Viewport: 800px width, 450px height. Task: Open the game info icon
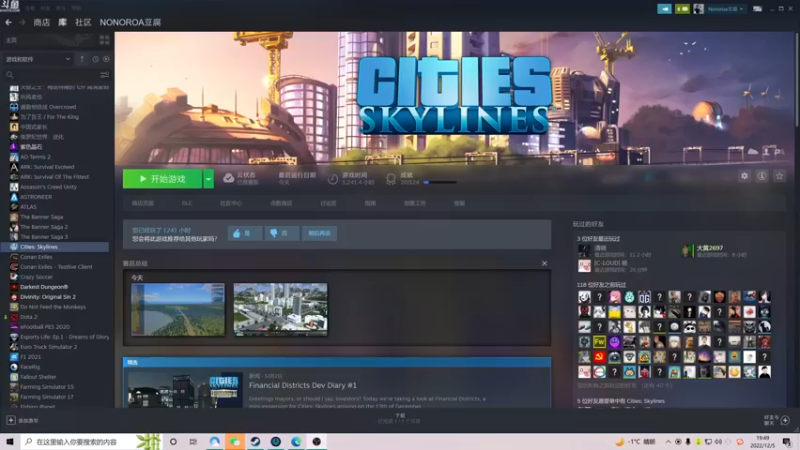pyautogui.click(x=762, y=176)
